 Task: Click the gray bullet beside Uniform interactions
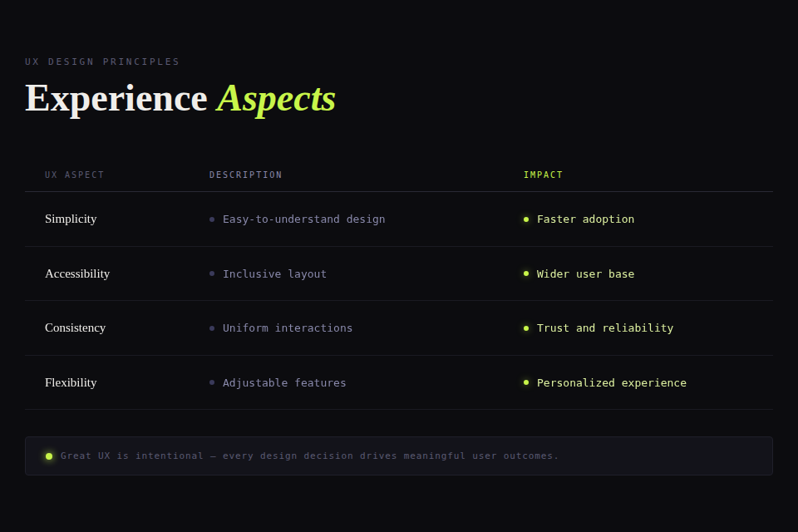(x=212, y=328)
